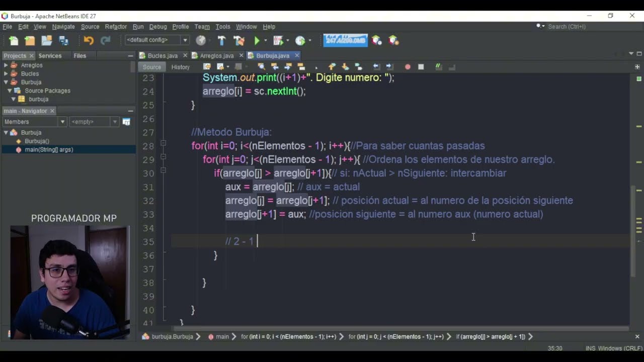Open the File menu

coord(8,27)
